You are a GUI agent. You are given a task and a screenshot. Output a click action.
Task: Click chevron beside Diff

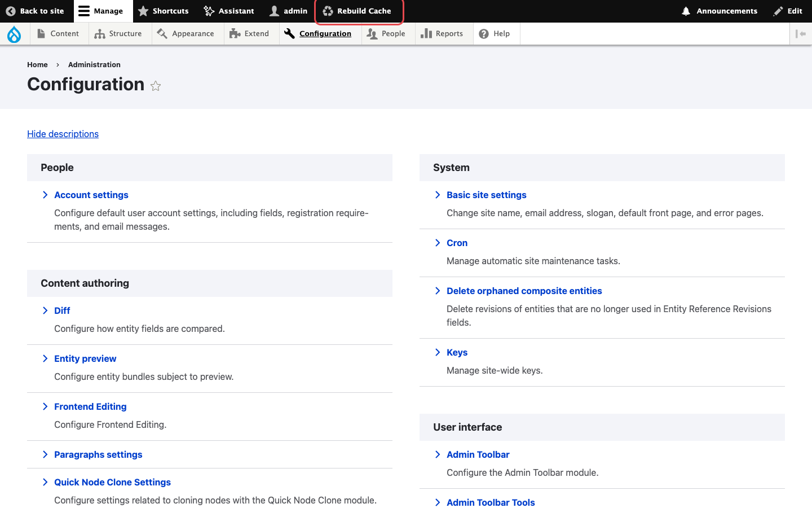(45, 310)
